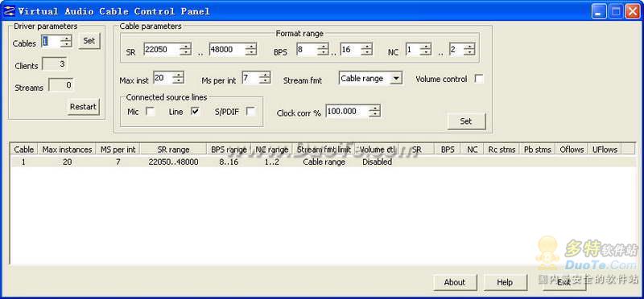Click the Cables spinner arrows
The height and width of the screenshot is (299, 644).
[66, 41]
